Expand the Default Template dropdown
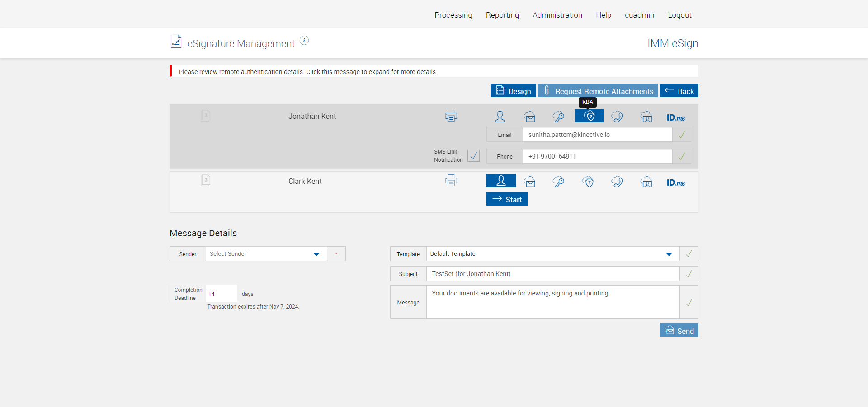Screen dimensions: 868x407 click(x=552, y=254)
